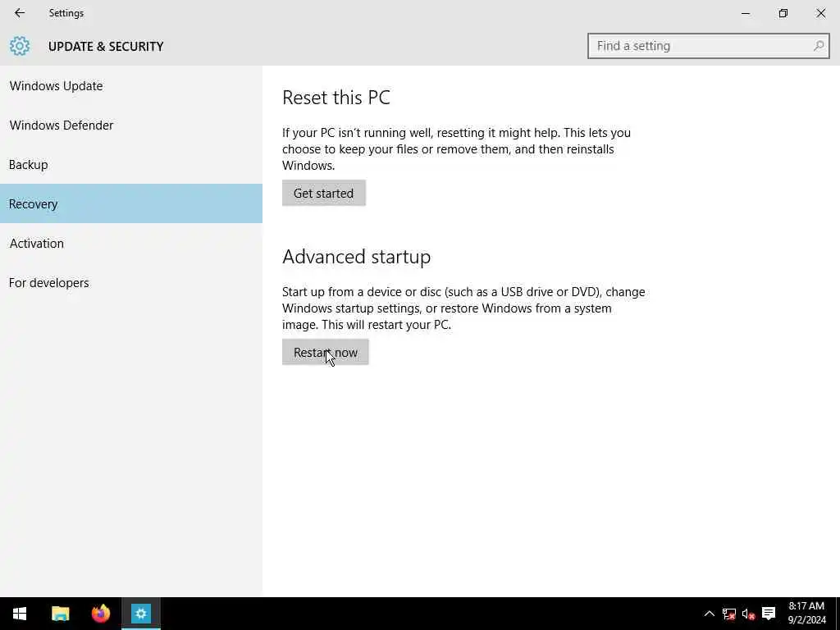Select Recovery in the sidebar
840x630 pixels.
[x=131, y=203]
